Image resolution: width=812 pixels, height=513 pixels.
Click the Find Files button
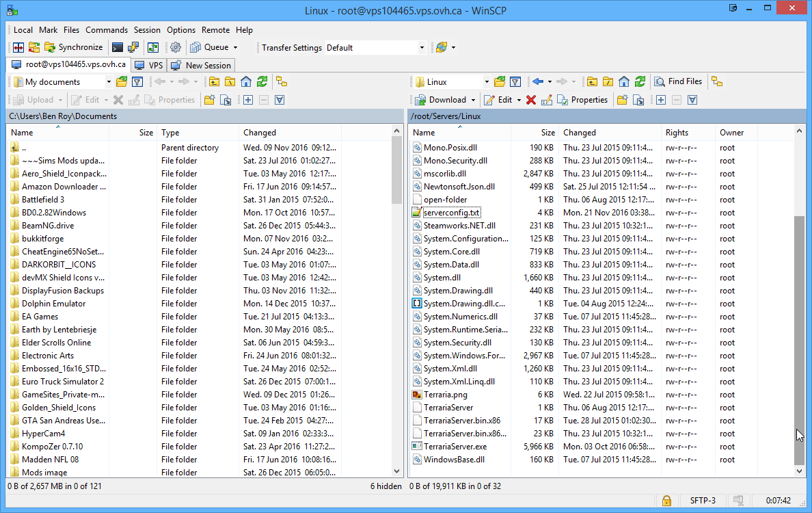point(678,81)
